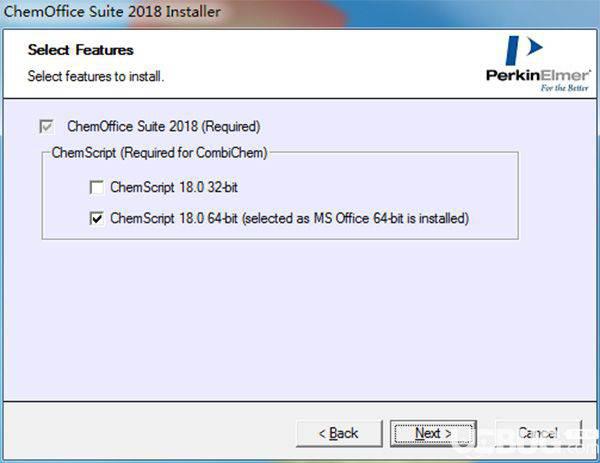Cancel the installation
Screen dimensions: 600x463
[538, 434]
